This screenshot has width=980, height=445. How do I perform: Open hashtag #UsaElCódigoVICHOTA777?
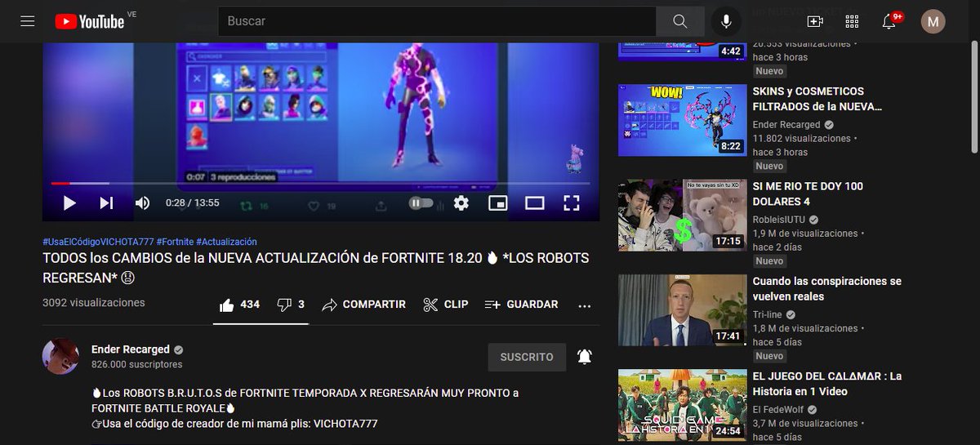click(98, 242)
